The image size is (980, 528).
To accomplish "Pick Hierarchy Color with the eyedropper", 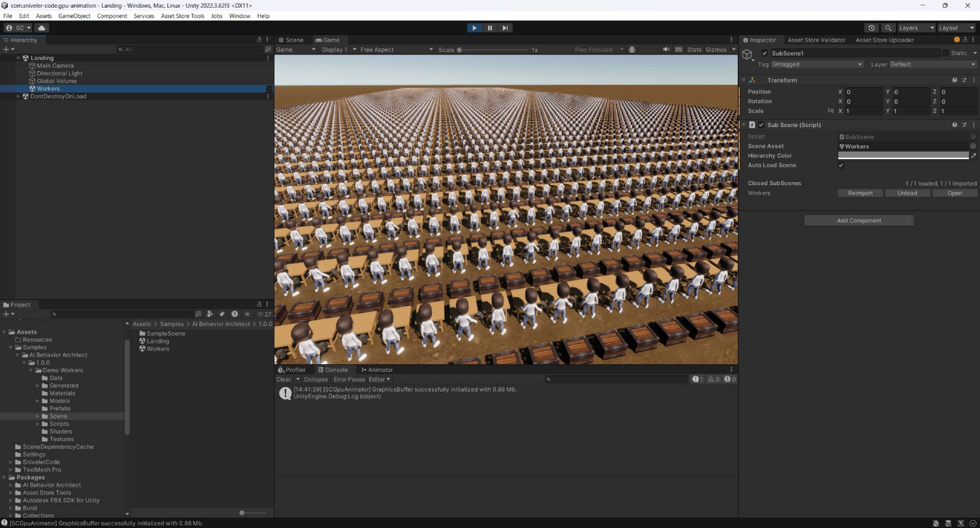I will [x=973, y=156].
